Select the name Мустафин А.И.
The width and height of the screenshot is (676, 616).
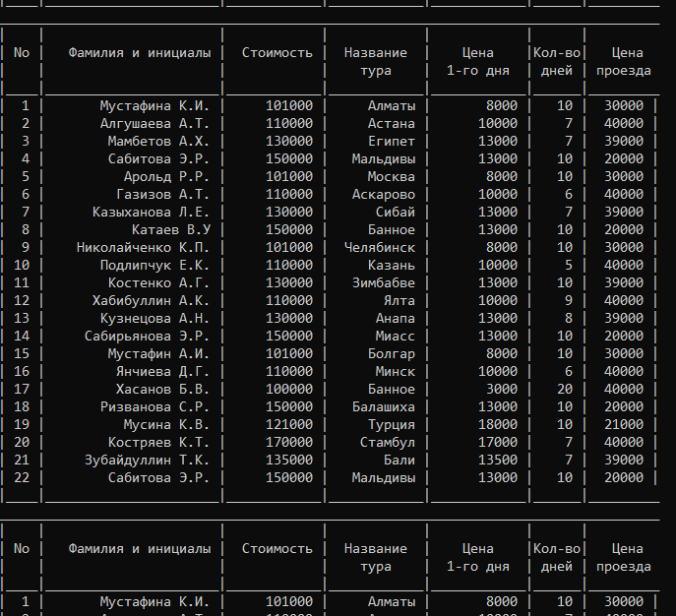pyautogui.click(x=158, y=353)
